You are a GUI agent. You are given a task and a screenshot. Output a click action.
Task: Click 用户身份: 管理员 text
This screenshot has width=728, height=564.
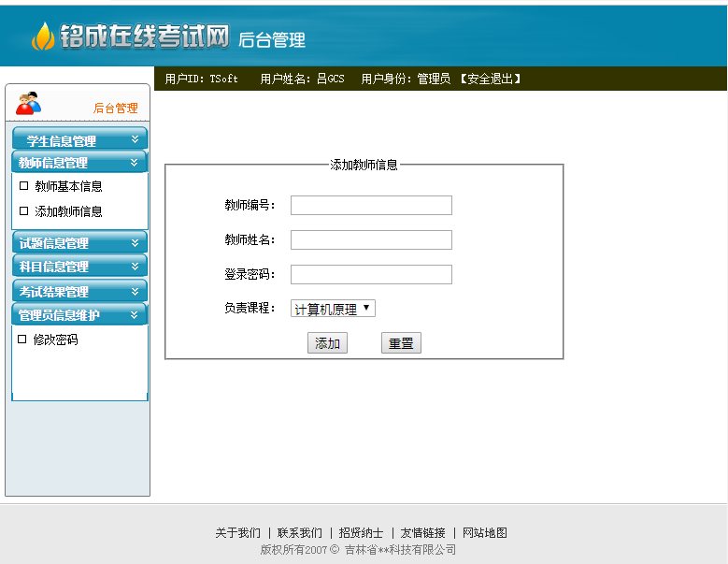click(406, 79)
